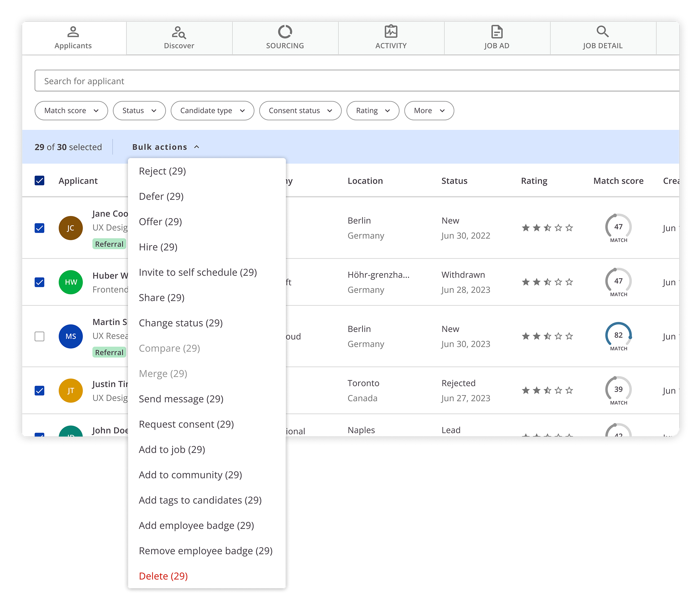
Task: Collapse the Bulk actions menu
Action: [x=165, y=147]
